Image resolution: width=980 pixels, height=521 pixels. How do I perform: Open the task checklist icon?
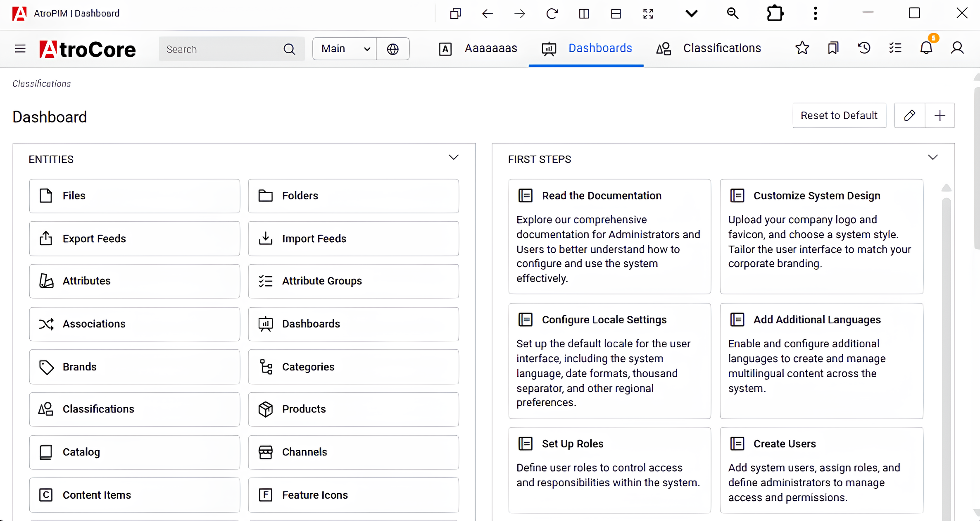[895, 48]
